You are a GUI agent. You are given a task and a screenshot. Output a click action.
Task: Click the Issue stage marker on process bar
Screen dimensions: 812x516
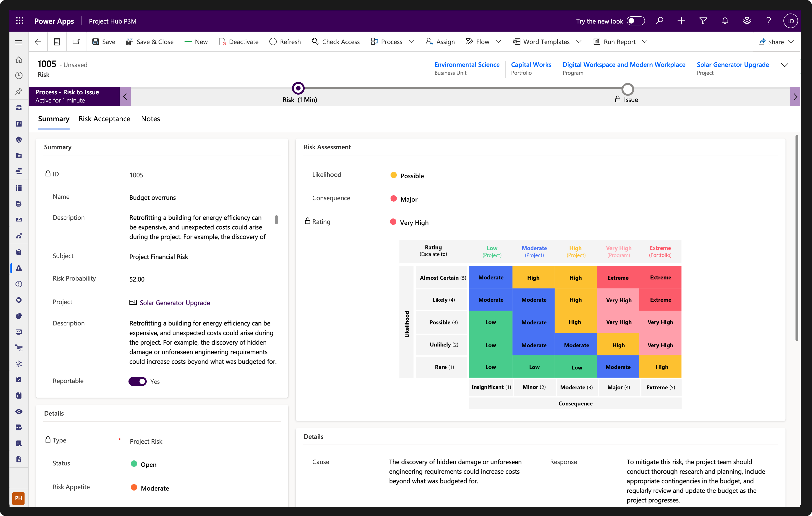[x=627, y=89]
